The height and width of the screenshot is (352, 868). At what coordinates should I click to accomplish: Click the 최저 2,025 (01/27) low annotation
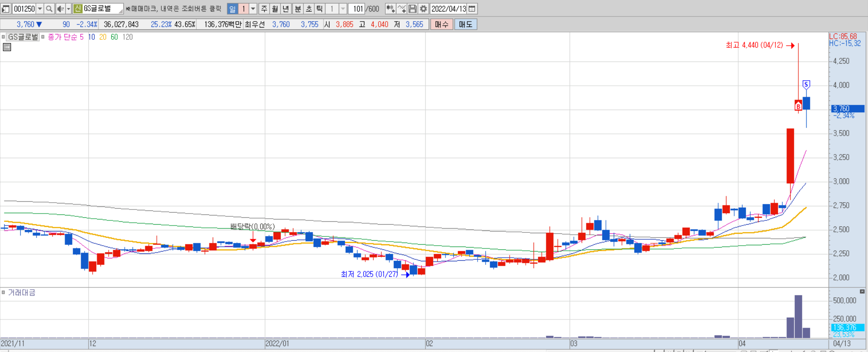click(x=369, y=274)
